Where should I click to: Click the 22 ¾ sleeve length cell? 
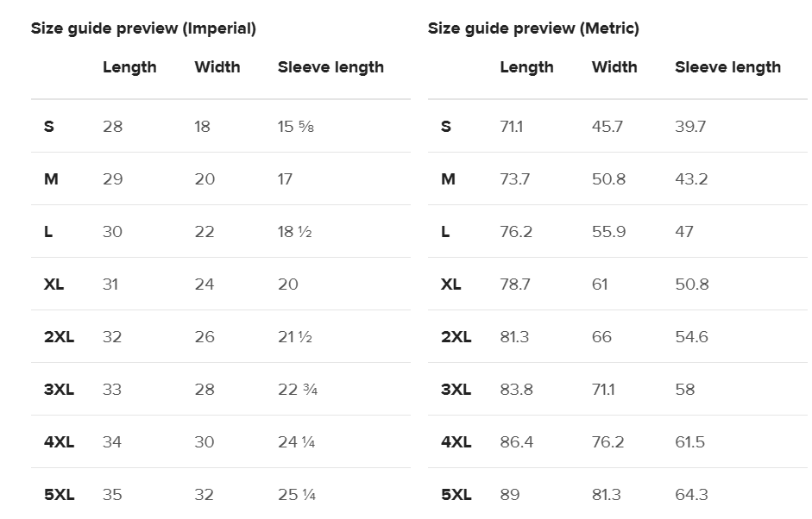[x=297, y=390]
